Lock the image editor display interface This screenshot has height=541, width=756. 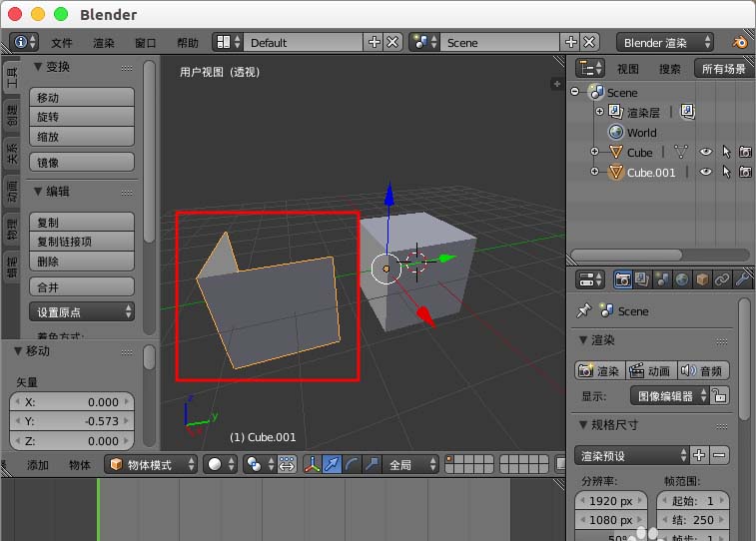[x=719, y=396]
